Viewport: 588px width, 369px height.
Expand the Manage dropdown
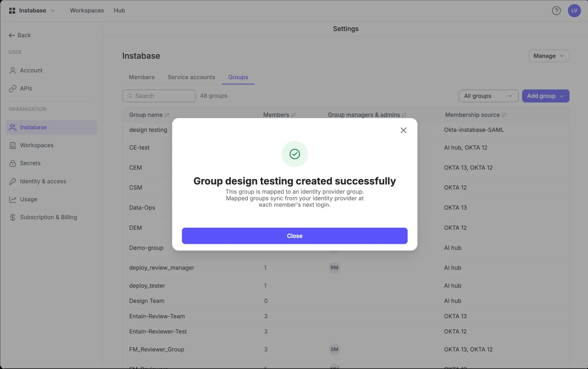(549, 56)
